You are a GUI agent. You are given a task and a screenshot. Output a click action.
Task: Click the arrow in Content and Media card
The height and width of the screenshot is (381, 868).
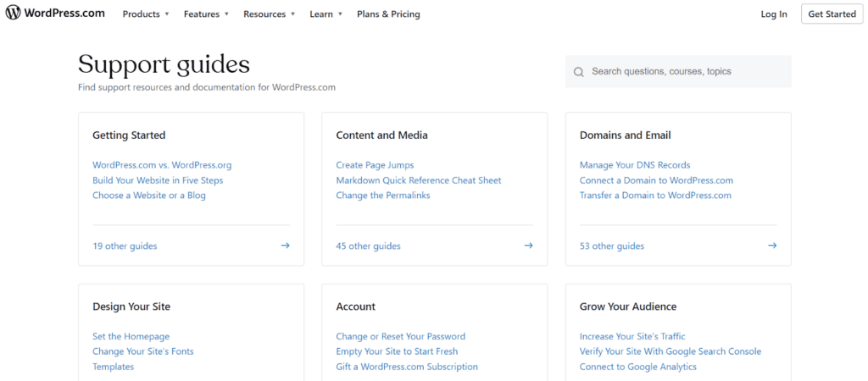529,246
